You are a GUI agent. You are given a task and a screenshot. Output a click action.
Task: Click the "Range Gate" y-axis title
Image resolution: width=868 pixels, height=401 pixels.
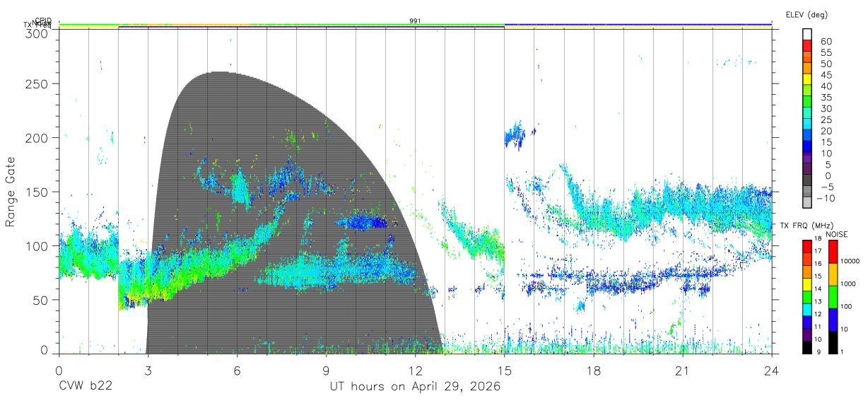coord(11,192)
